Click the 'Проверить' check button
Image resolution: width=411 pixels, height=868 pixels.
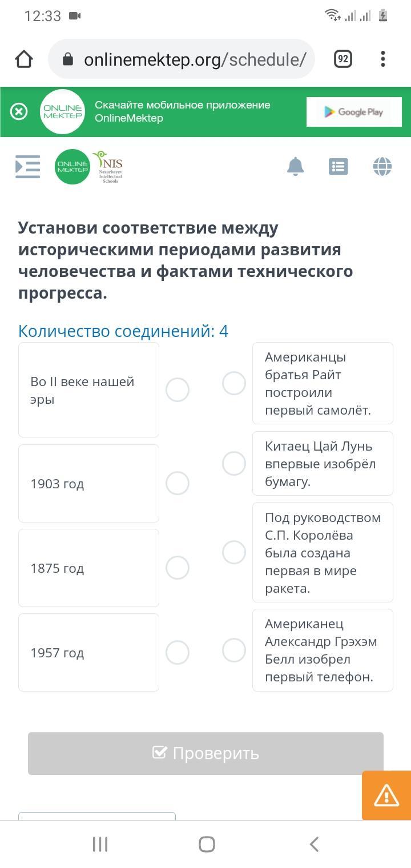click(205, 753)
